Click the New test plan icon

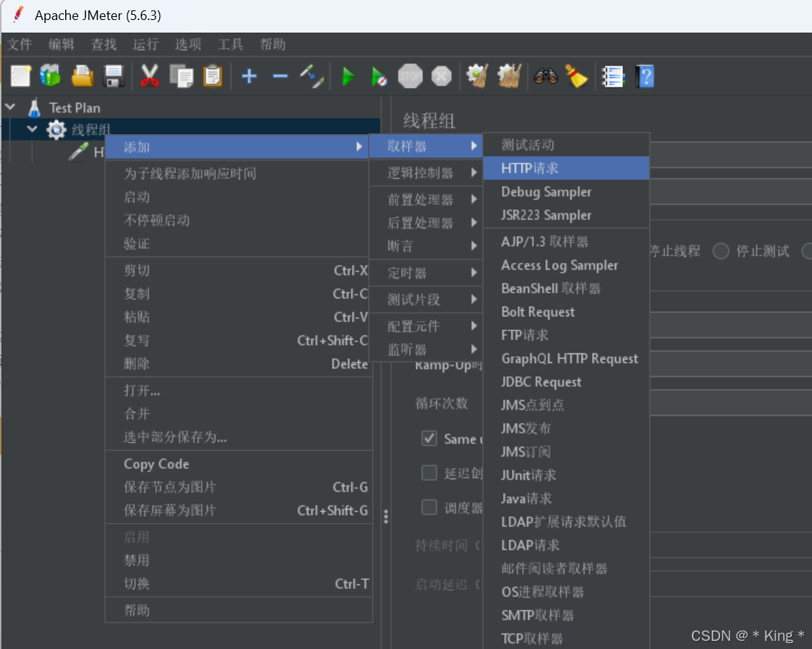[x=21, y=76]
